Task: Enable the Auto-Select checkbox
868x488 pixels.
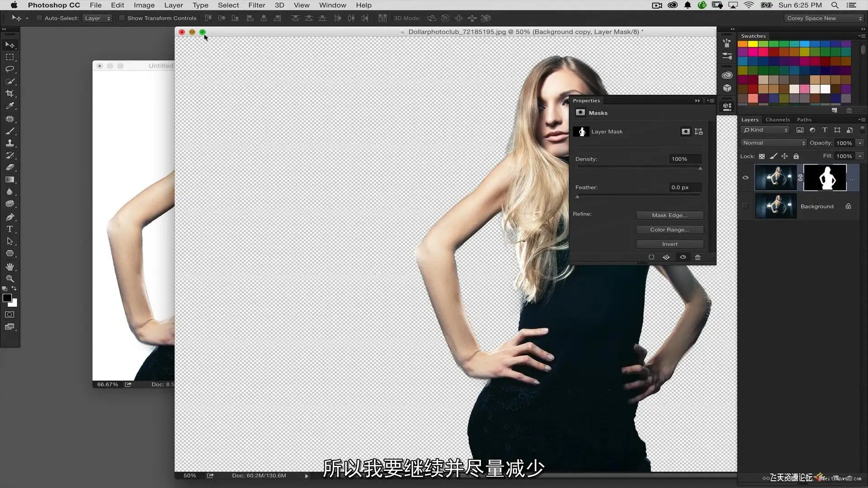Action: (x=39, y=18)
